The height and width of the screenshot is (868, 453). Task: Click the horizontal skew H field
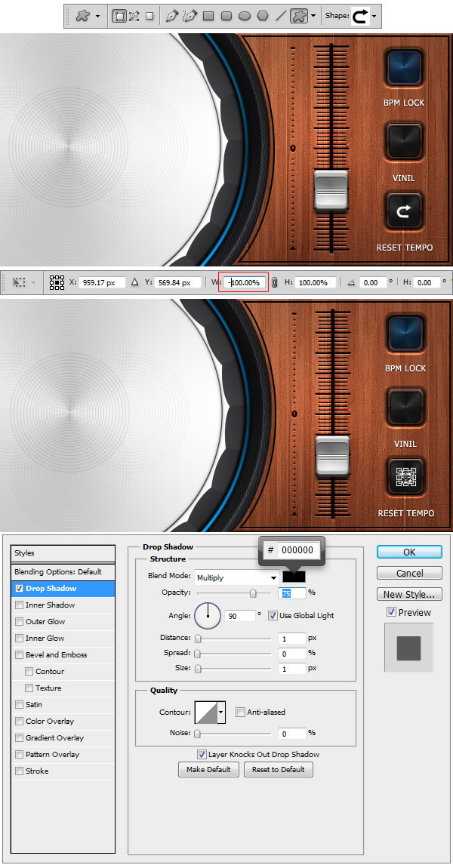click(x=426, y=282)
